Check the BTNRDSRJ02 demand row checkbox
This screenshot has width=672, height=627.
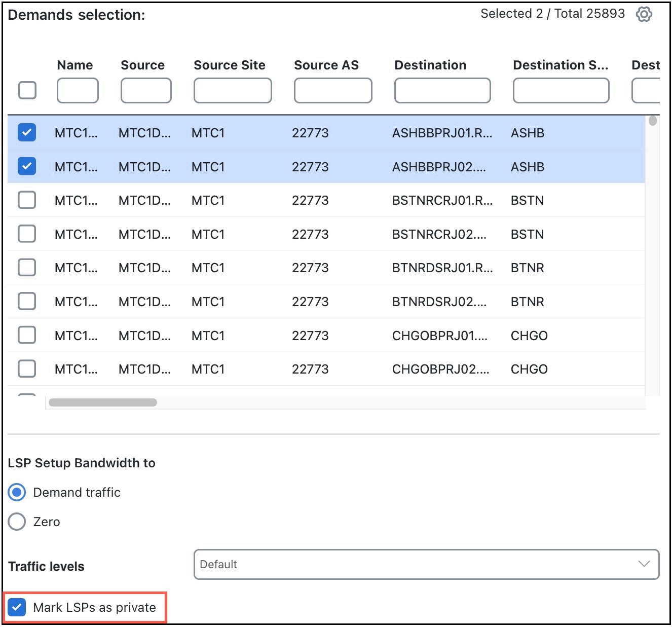pos(27,301)
